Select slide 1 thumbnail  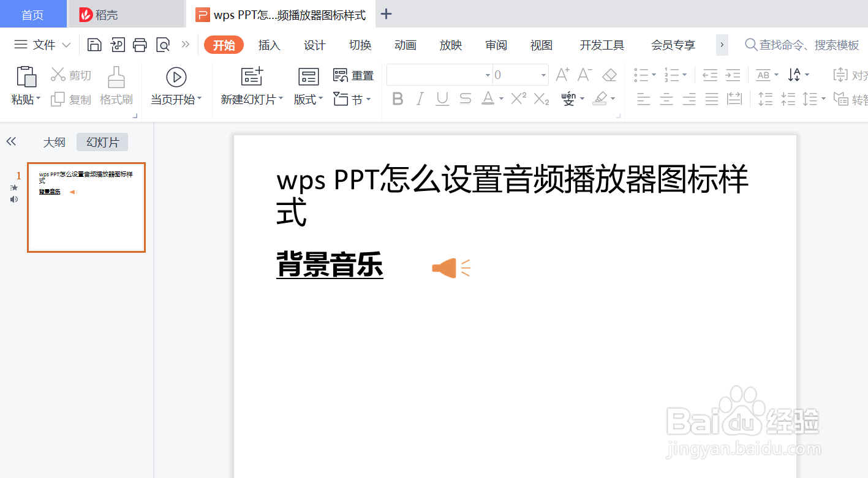[86, 207]
